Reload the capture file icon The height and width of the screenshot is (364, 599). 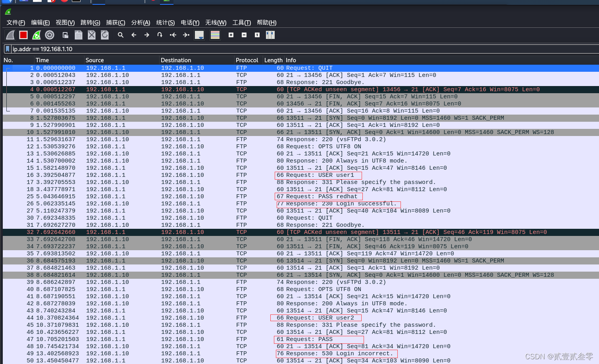[x=105, y=35]
